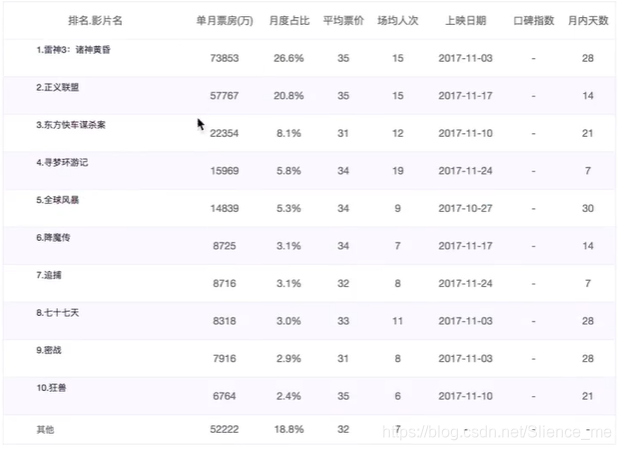Click box office value 73853
The image size is (621, 450).
(x=225, y=58)
